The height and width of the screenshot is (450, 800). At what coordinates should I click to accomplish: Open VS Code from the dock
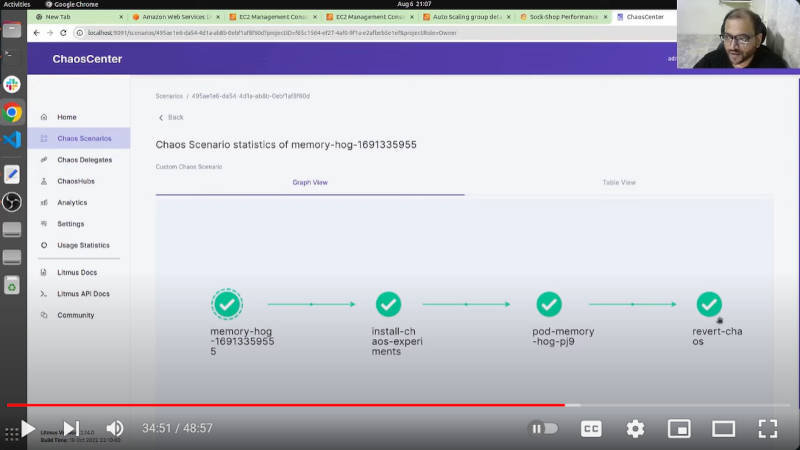(x=12, y=139)
